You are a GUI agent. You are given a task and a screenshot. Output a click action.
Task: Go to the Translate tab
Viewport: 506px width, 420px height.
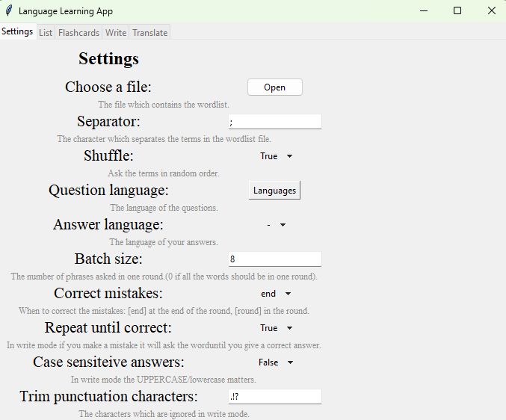pyautogui.click(x=149, y=33)
